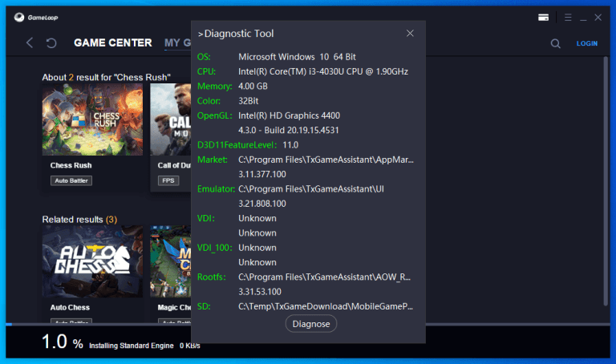Click the Market version 3.11.377.100
The image size is (616, 364).
pyautogui.click(x=262, y=174)
